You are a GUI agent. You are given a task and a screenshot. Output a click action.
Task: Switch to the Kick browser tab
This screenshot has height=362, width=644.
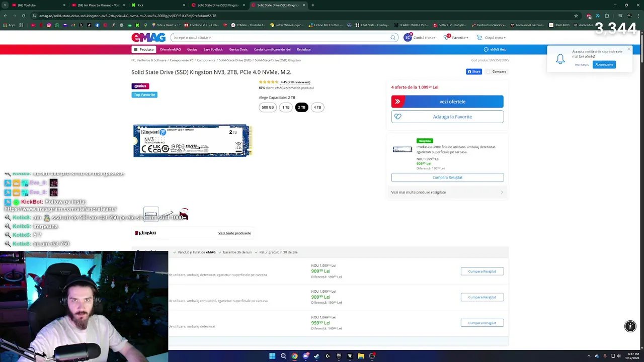(158, 5)
